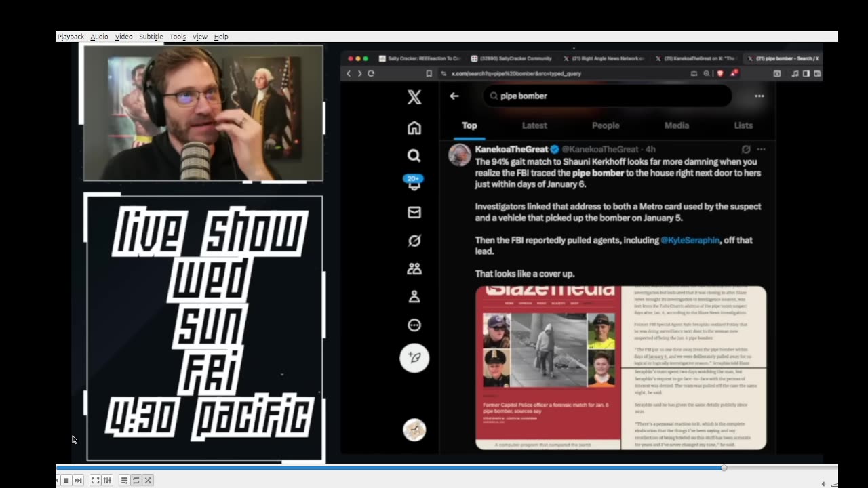Open X Messages envelope icon
868x488 pixels.
414,212
